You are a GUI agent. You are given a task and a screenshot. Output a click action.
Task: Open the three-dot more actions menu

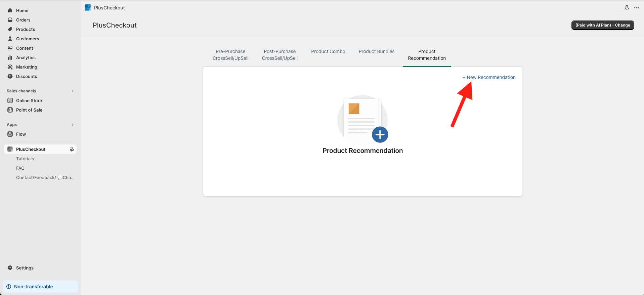point(636,8)
